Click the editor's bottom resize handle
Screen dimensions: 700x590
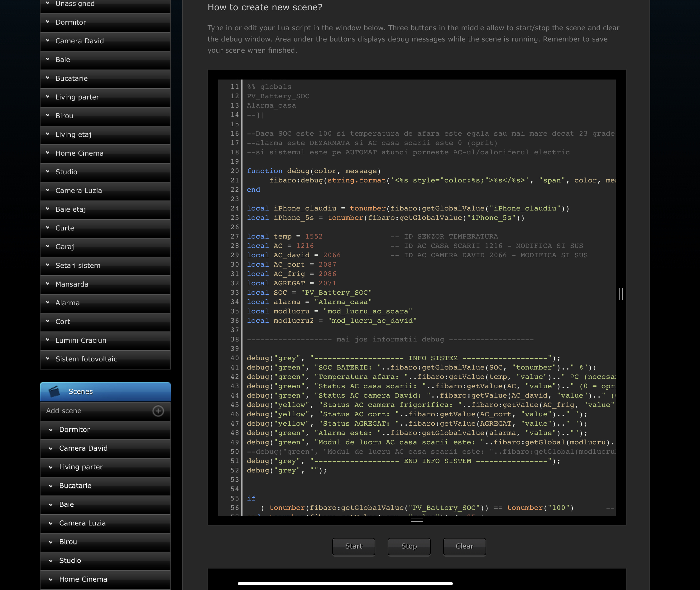pos(417,520)
